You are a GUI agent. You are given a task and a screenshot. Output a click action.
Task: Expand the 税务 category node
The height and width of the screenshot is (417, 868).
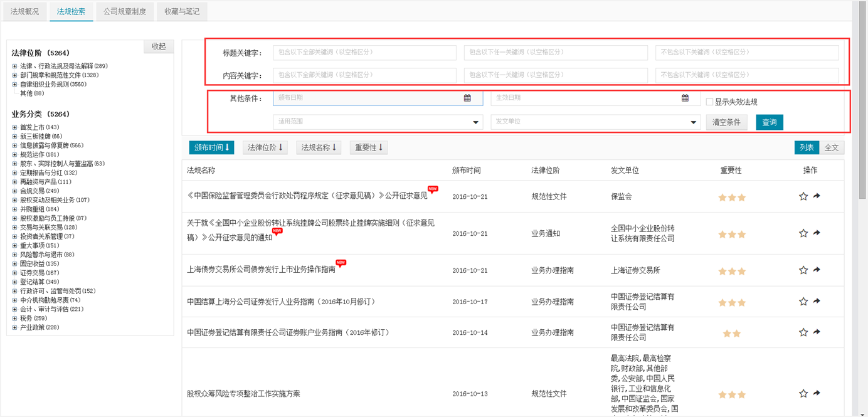(14, 319)
